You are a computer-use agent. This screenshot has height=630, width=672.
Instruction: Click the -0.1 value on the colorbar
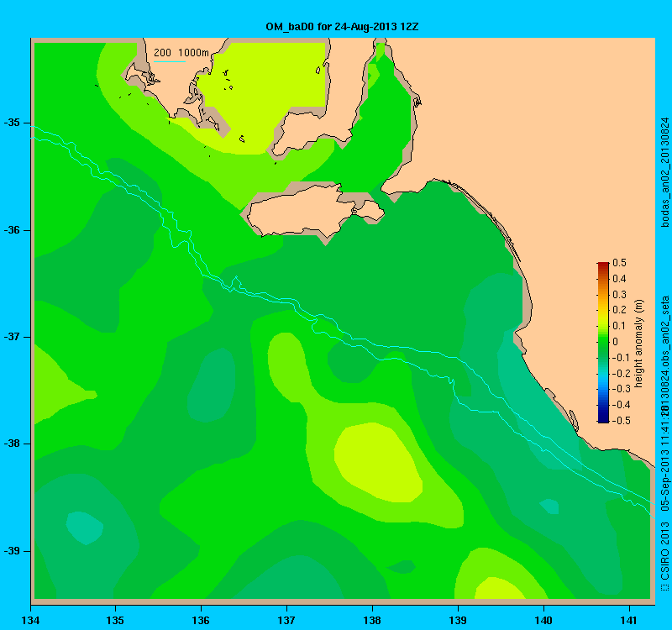[620, 358]
